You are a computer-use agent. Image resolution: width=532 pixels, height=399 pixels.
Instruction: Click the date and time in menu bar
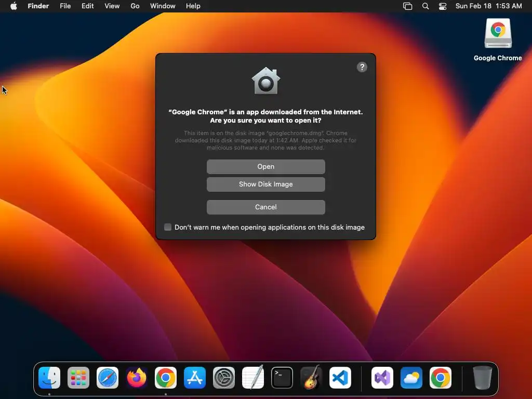click(488, 6)
